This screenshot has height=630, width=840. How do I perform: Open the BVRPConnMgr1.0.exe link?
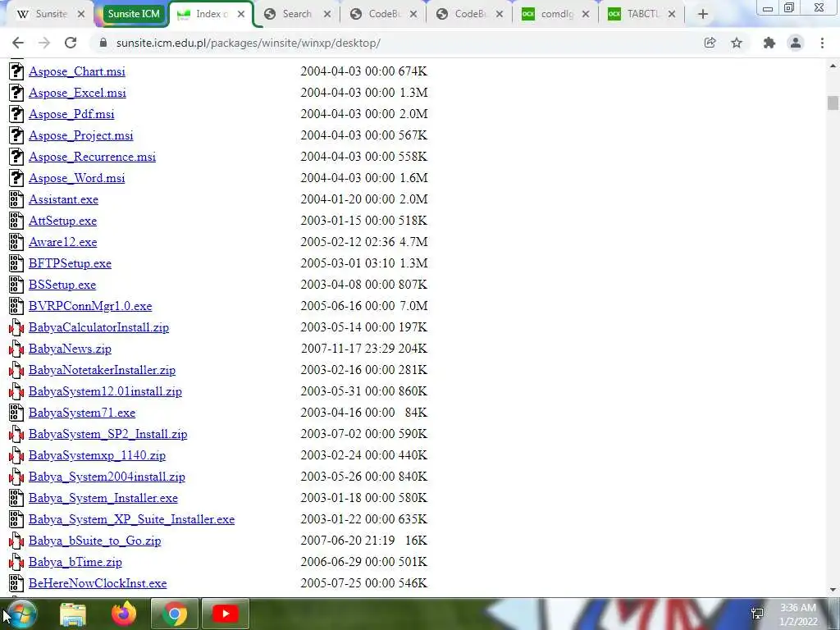[90, 306]
